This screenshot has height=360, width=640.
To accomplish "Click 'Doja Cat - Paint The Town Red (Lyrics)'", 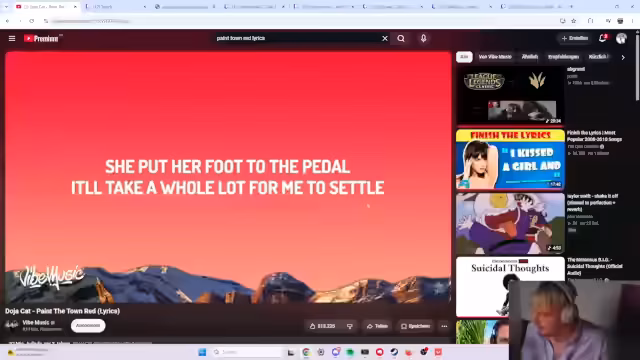I will pos(62,311).
